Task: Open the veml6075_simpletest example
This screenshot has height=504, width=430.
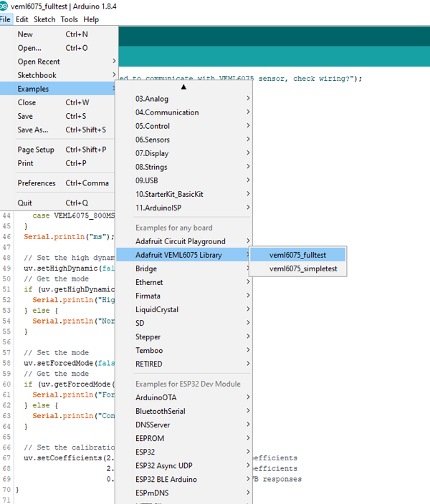Action: click(298, 268)
